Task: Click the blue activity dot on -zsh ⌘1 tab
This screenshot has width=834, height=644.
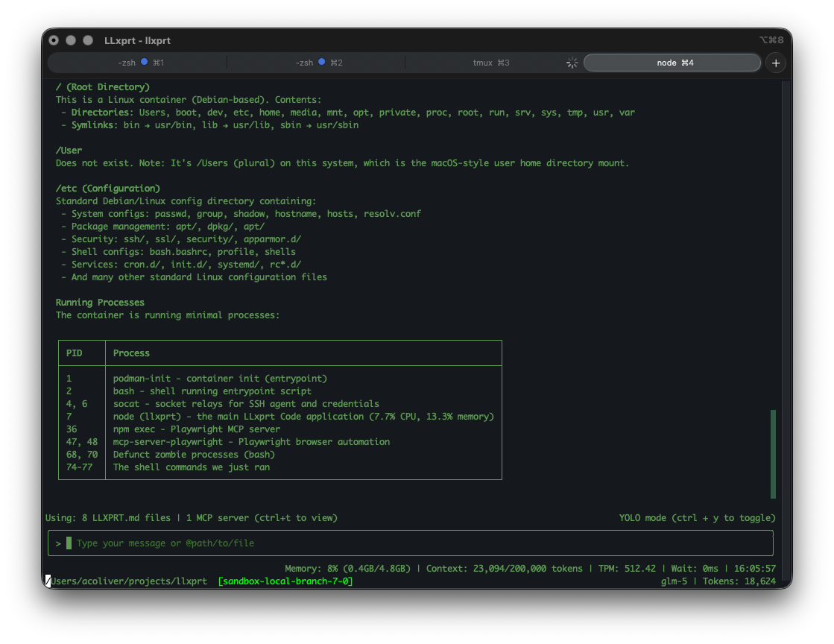Action: tap(142, 63)
